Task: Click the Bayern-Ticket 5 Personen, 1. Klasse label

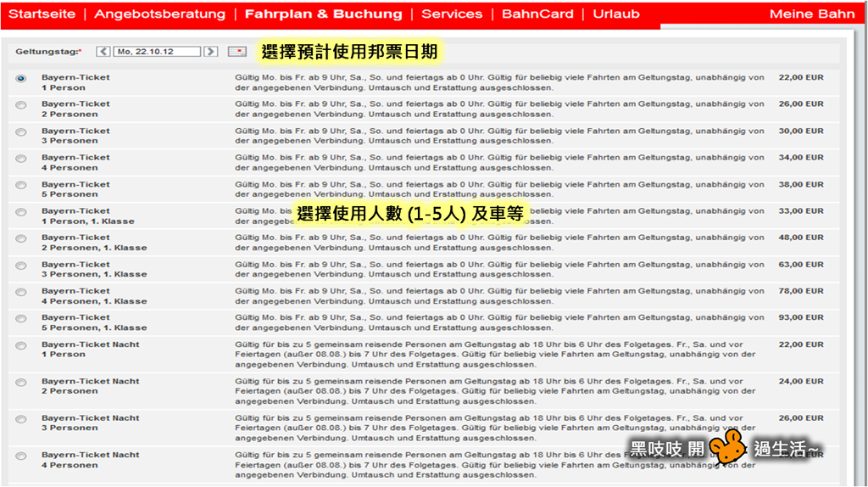Action: 94,322
